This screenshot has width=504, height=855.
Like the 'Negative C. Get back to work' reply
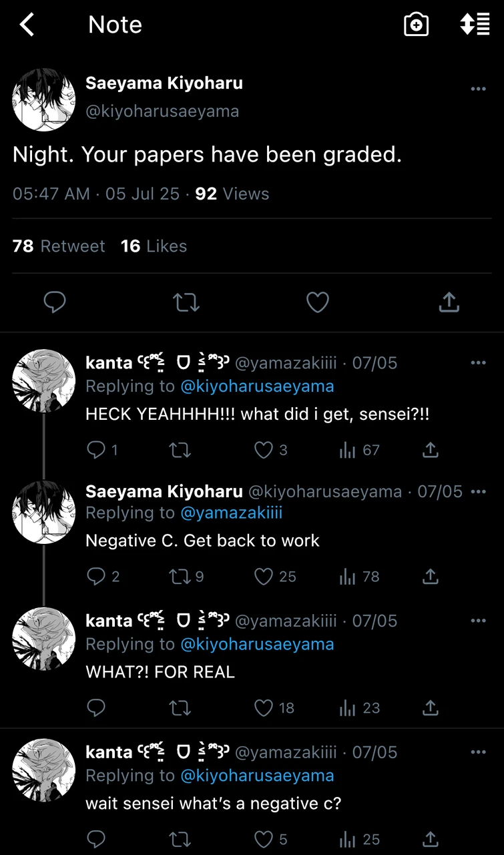tap(264, 577)
